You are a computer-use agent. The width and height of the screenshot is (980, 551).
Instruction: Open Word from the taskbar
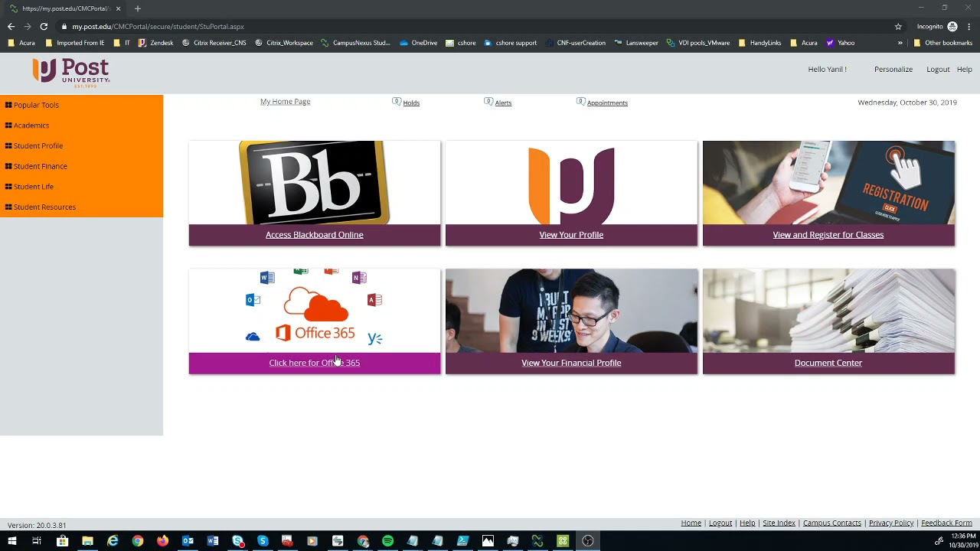point(213,541)
